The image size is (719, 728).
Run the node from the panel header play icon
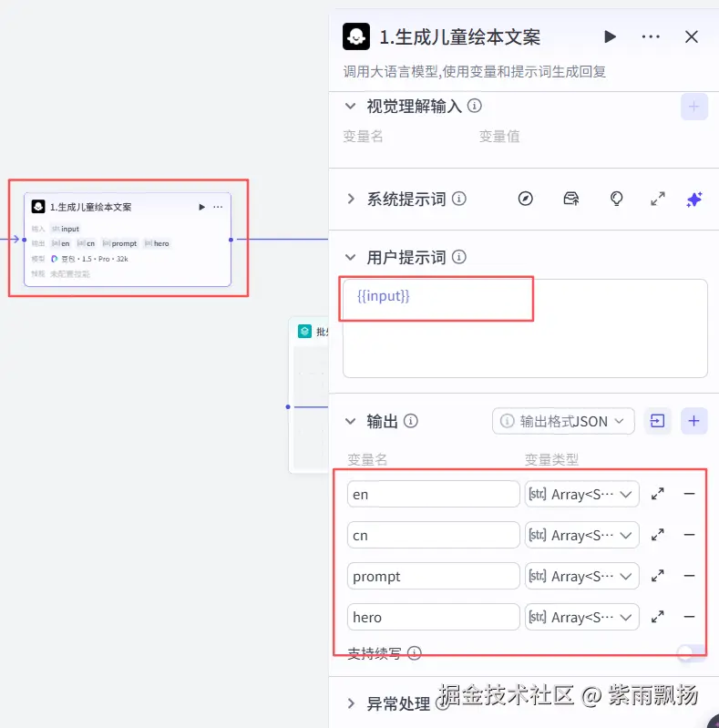click(610, 36)
